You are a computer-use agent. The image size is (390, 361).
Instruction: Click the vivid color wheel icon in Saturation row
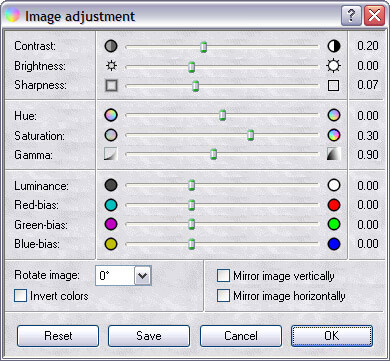pyautogui.click(x=334, y=135)
